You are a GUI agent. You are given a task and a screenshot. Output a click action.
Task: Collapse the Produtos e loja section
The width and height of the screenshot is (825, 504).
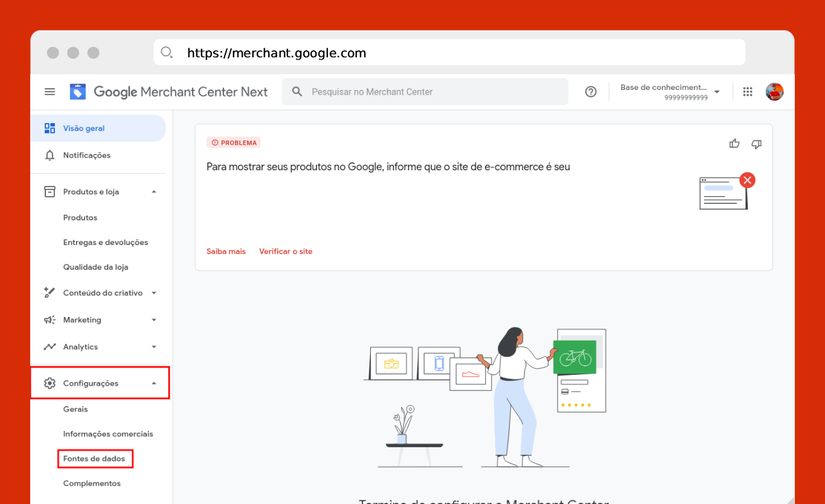point(153,192)
